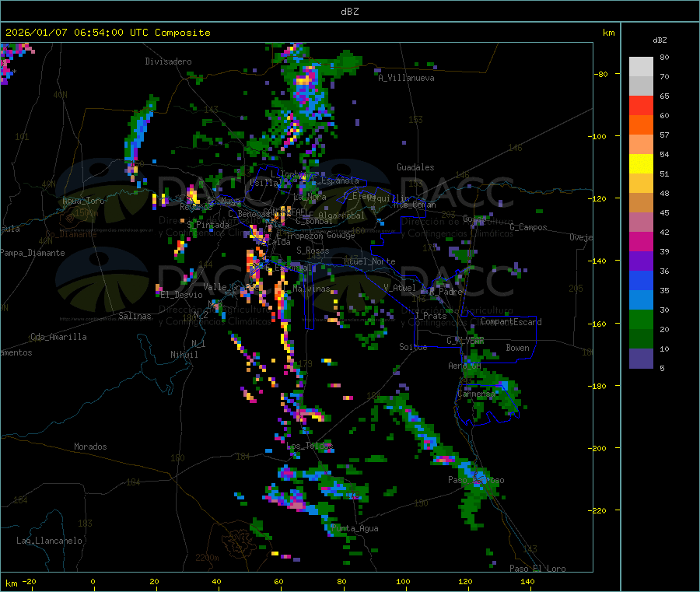
Task: Click the red 60-65 dBZ legend band
Action: pos(641,105)
